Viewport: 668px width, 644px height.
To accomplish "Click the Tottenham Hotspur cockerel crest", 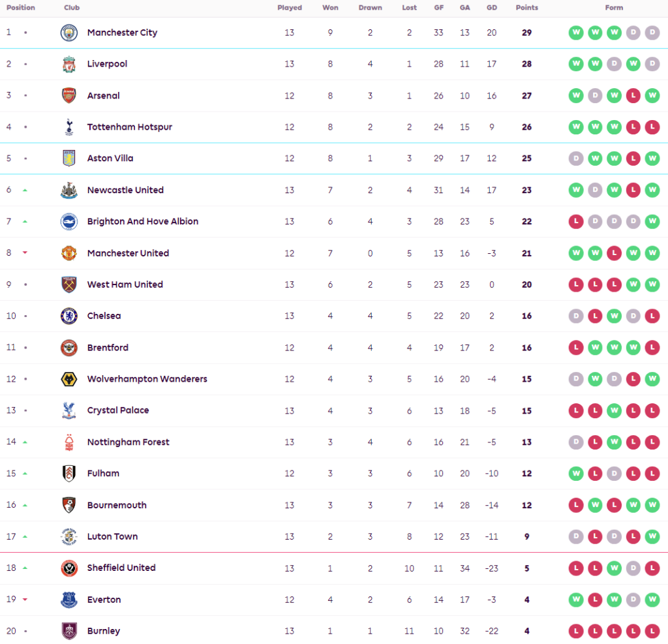I will click(68, 127).
